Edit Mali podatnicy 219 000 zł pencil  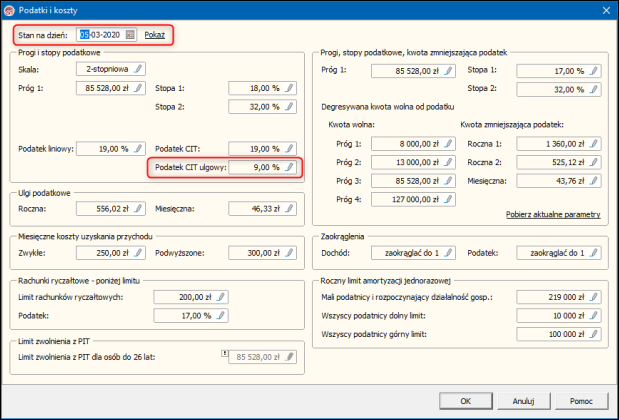point(593,297)
